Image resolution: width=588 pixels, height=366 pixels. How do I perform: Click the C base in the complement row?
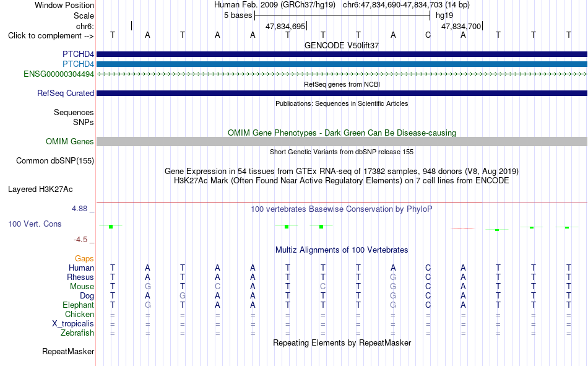coord(428,35)
